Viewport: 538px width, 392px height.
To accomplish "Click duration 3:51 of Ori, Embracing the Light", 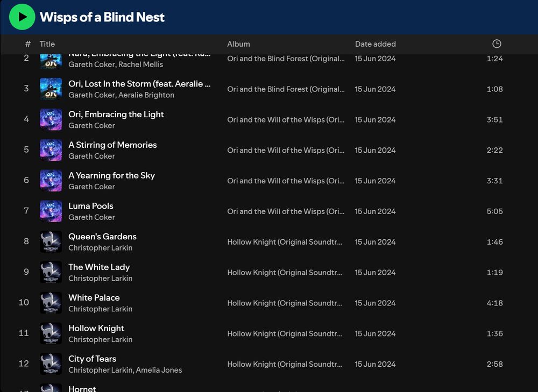I will (495, 120).
